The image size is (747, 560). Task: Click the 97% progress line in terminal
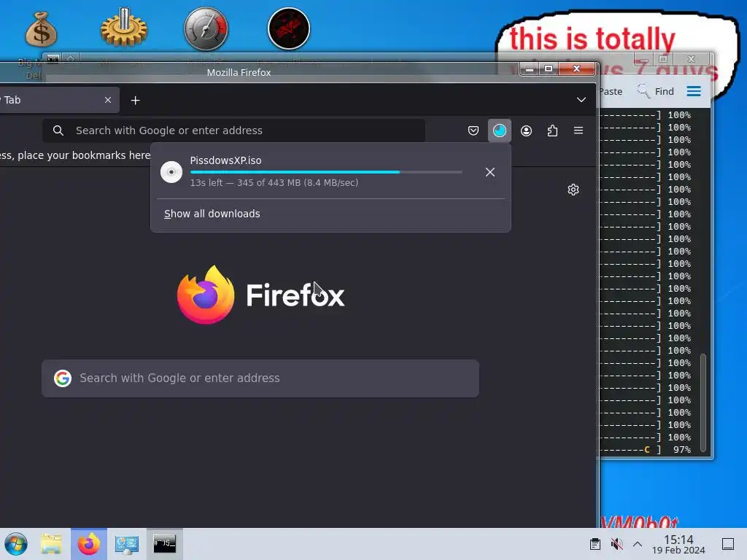[646, 449]
